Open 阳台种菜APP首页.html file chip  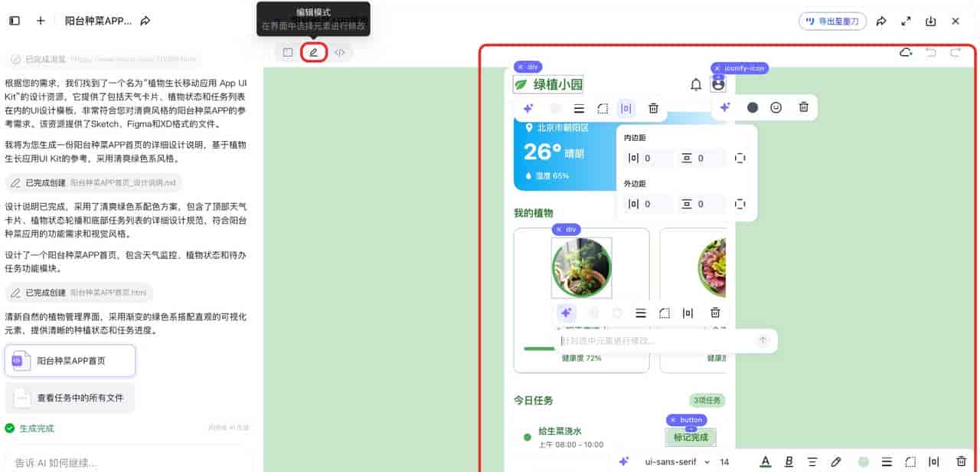(79, 293)
